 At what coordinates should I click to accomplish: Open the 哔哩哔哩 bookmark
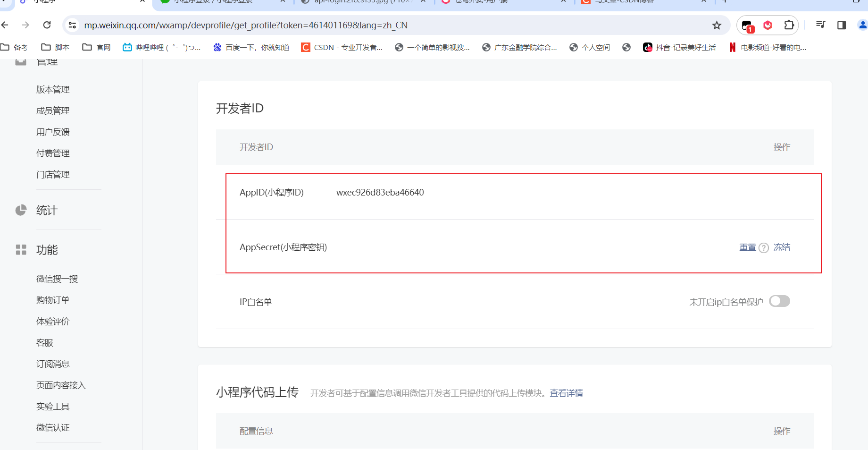point(161,47)
